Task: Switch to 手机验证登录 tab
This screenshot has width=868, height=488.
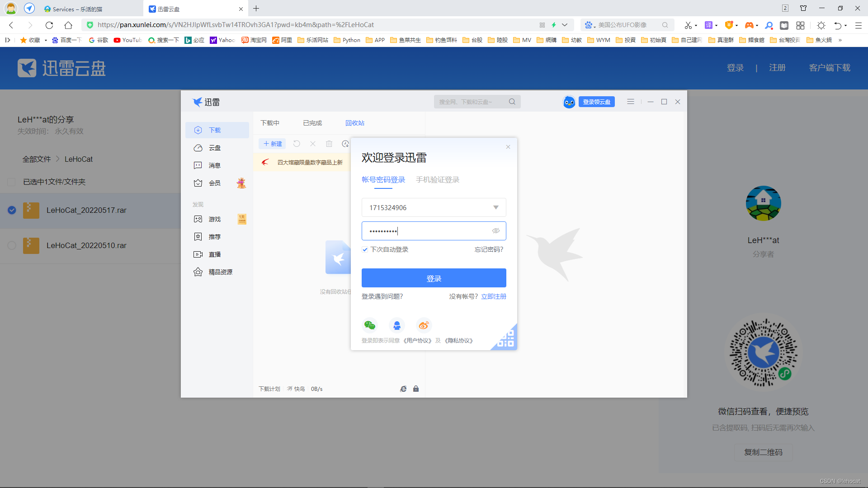Action: (x=437, y=180)
